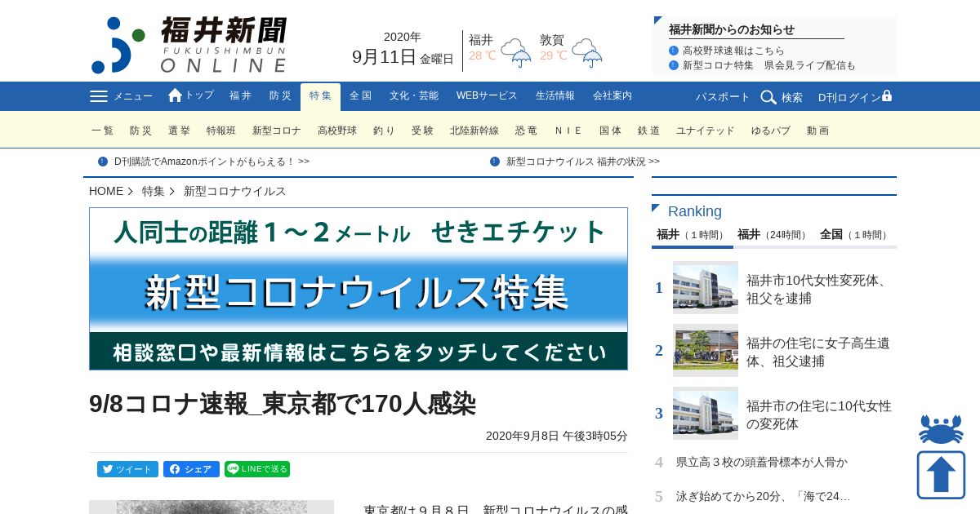Click 新型コロナ特集 県会見ライブ配信 link
This screenshot has height=514, width=980.
(769, 65)
